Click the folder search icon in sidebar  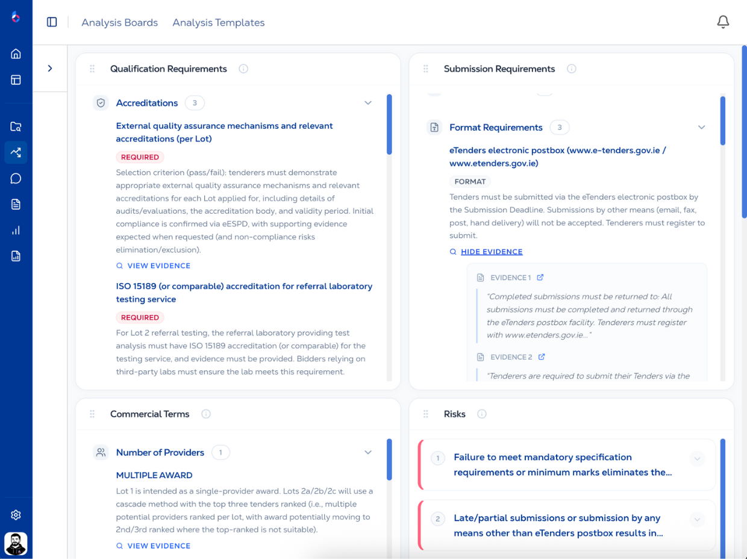[16, 127]
